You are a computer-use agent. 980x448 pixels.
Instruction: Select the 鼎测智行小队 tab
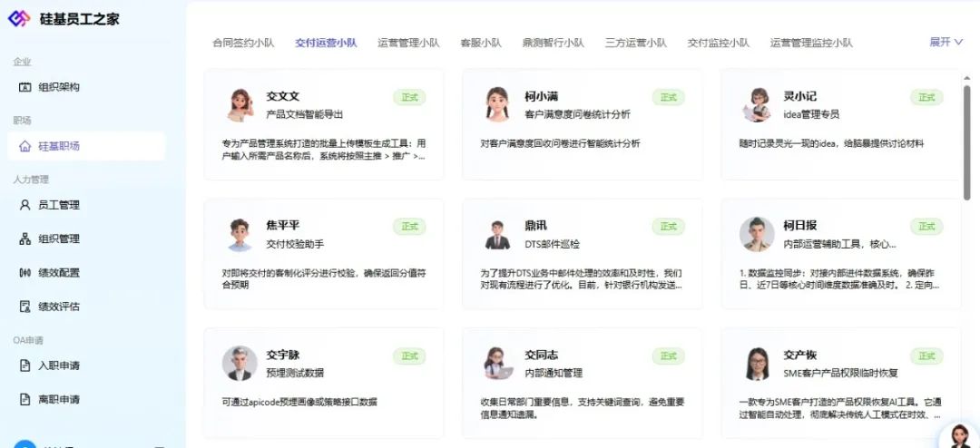pyautogui.click(x=554, y=44)
